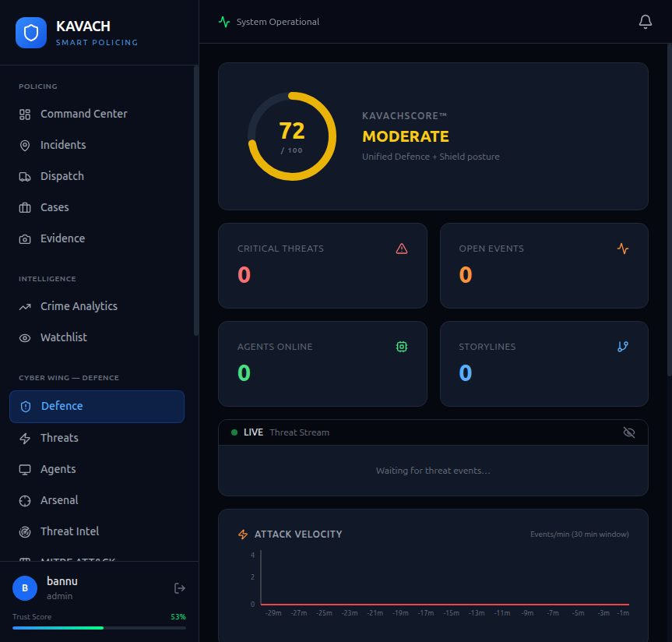Click the Threats lightning bolt icon
This screenshot has height=642, width=672.
[x=25, y=439]
